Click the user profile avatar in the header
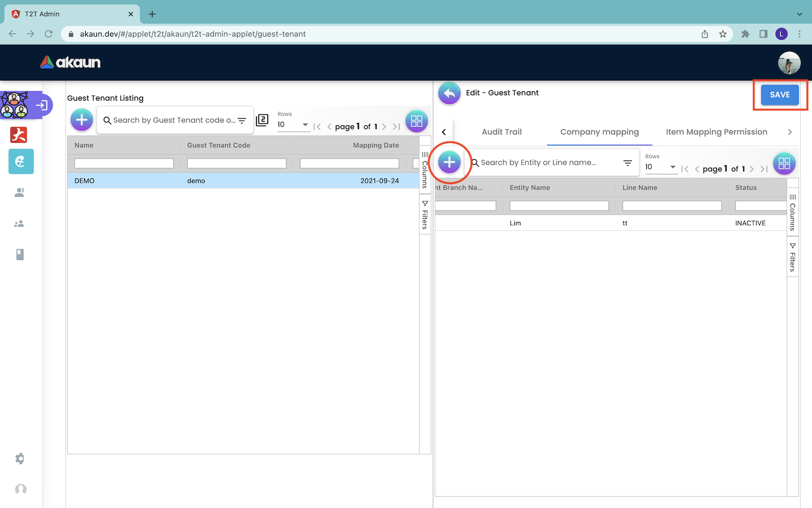This screenshot has height=508, width=812. (789, 63)
